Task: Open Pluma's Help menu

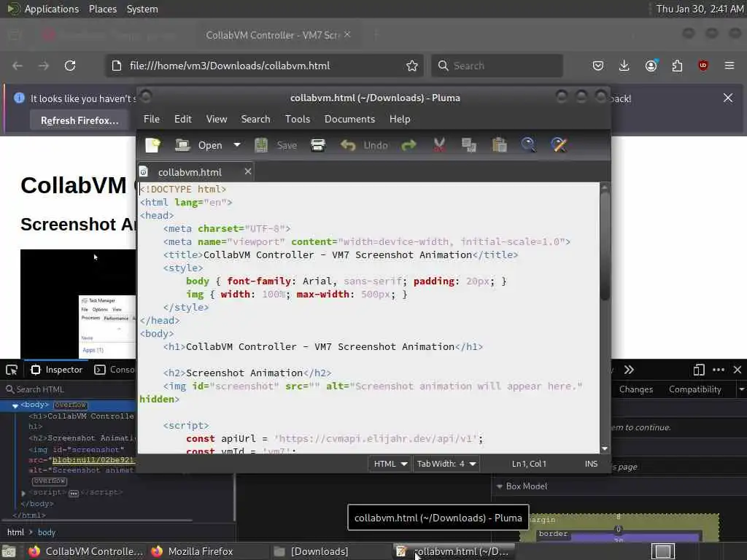Action: (399, 119)
